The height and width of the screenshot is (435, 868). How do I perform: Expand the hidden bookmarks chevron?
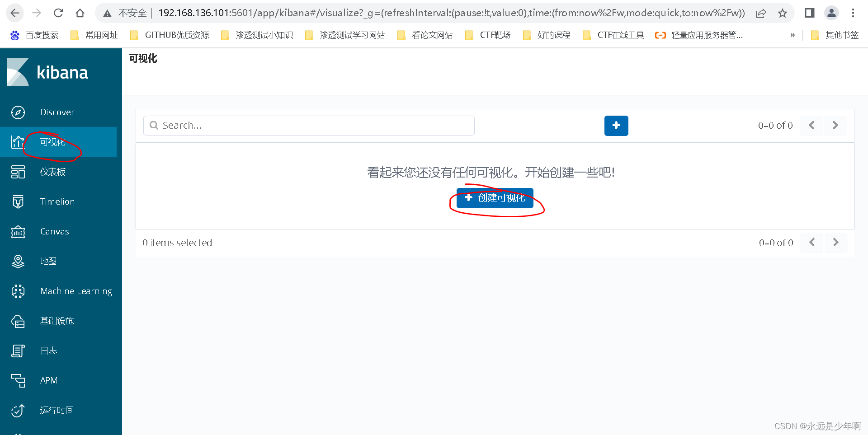tap(793, 35)
